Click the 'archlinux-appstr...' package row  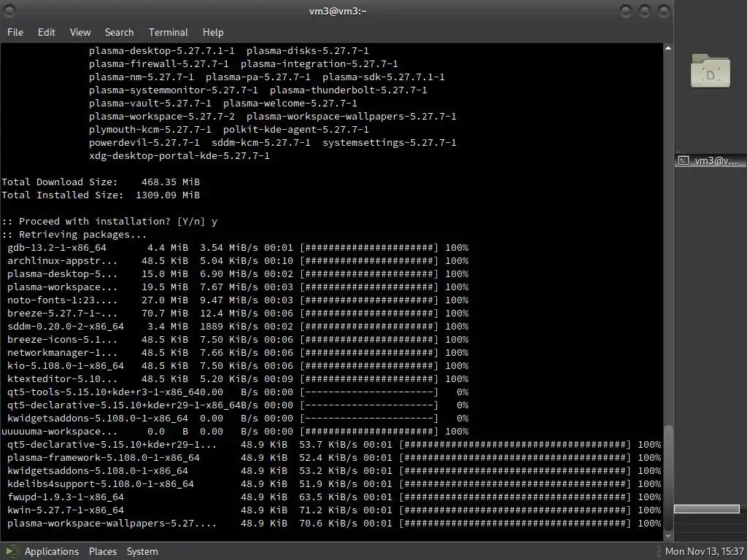(238, 260)
